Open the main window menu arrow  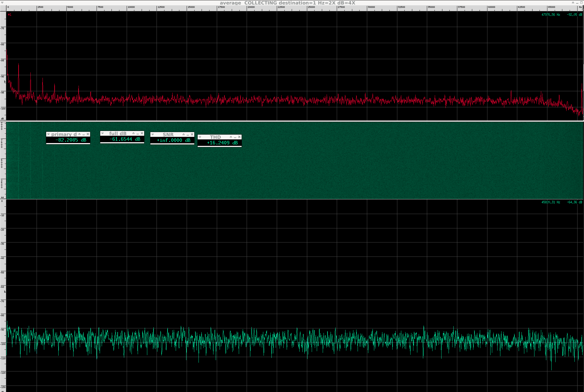tap(2, 3)
